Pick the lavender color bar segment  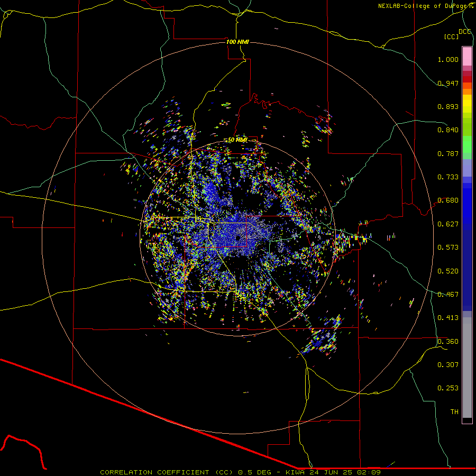467,168
